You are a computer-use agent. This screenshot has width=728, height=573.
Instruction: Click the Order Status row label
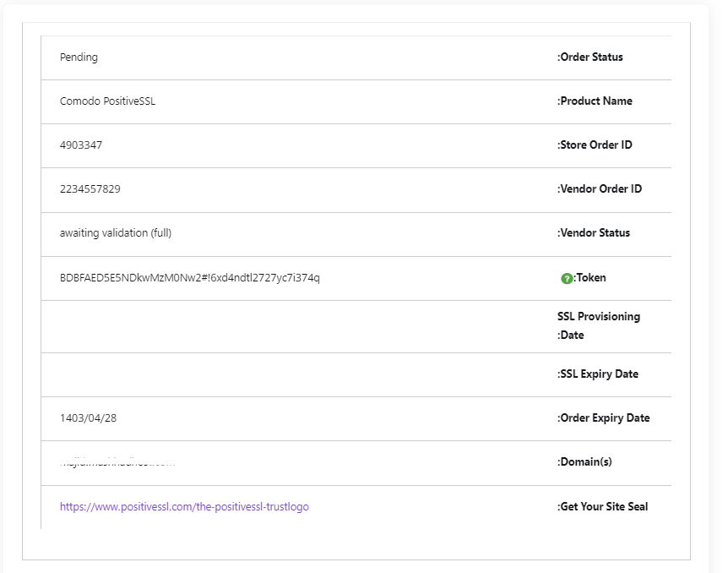pos(593,57)
